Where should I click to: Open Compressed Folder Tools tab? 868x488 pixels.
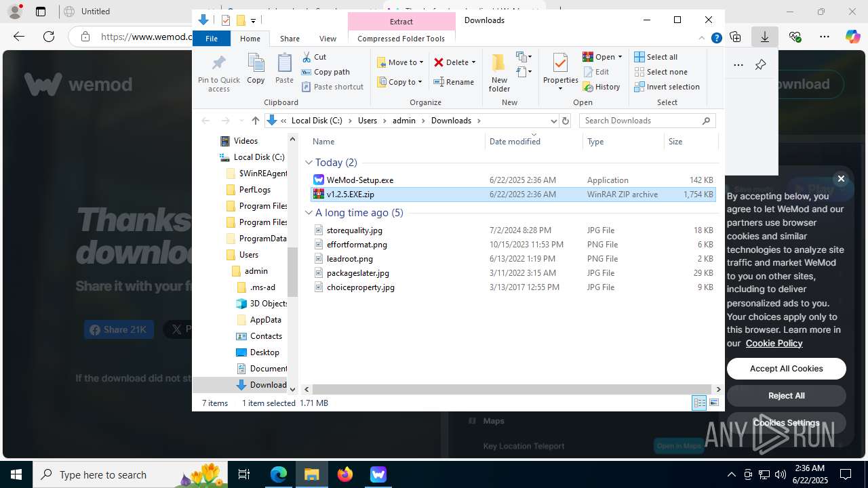pos(401,39)
